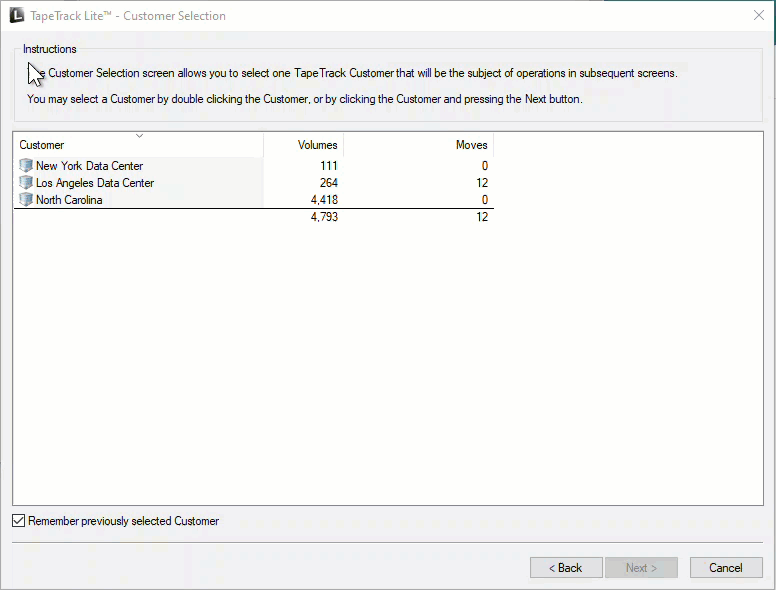Click the New York Data Center building icon

coord(26,165)
